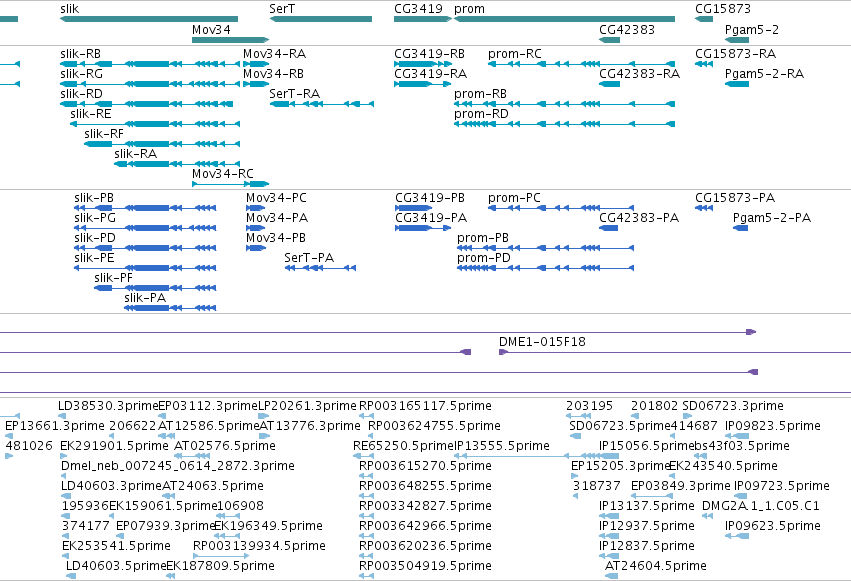
Task: Click the prom-PB protein label
Action: 483,239
